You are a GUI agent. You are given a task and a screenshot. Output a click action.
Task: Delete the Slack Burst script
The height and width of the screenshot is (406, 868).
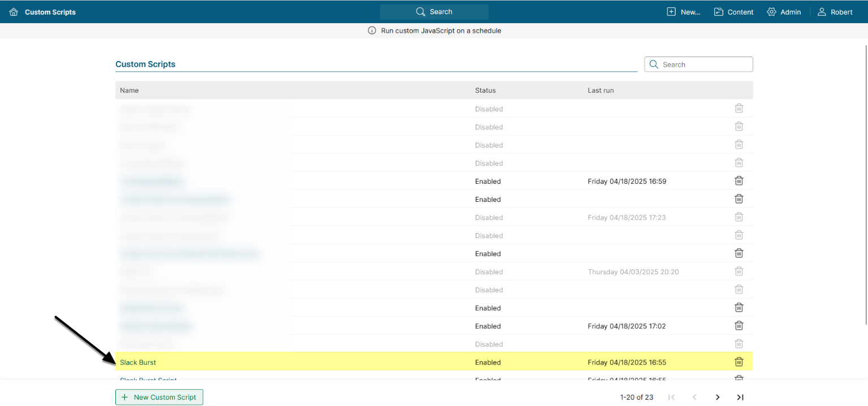[x=739, y=362]
